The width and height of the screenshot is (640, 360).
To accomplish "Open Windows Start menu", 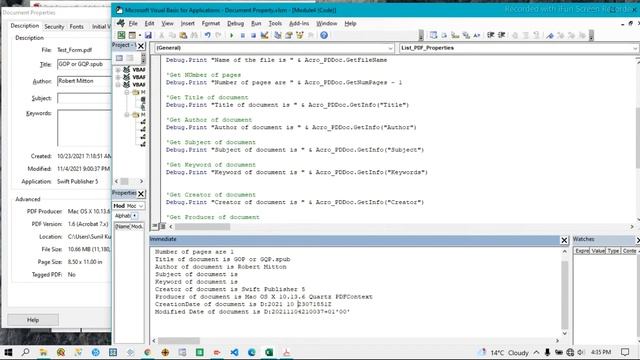I will 8,352.
